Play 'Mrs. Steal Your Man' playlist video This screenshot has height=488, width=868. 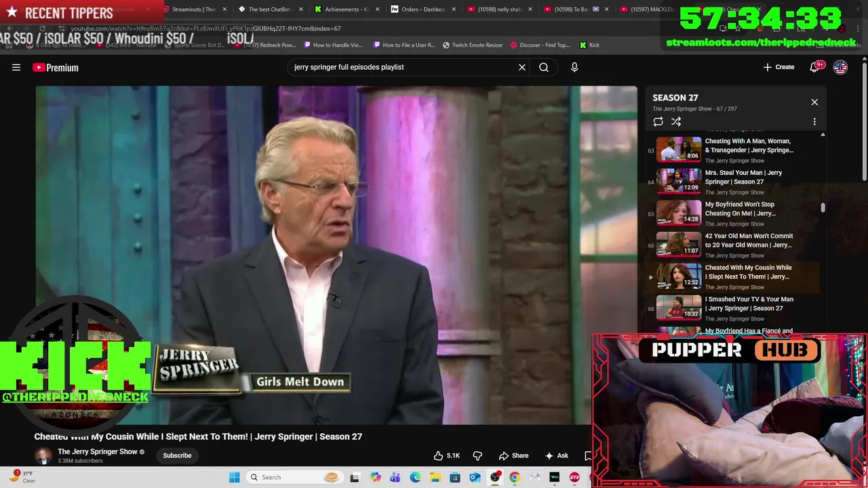[734, 182]
